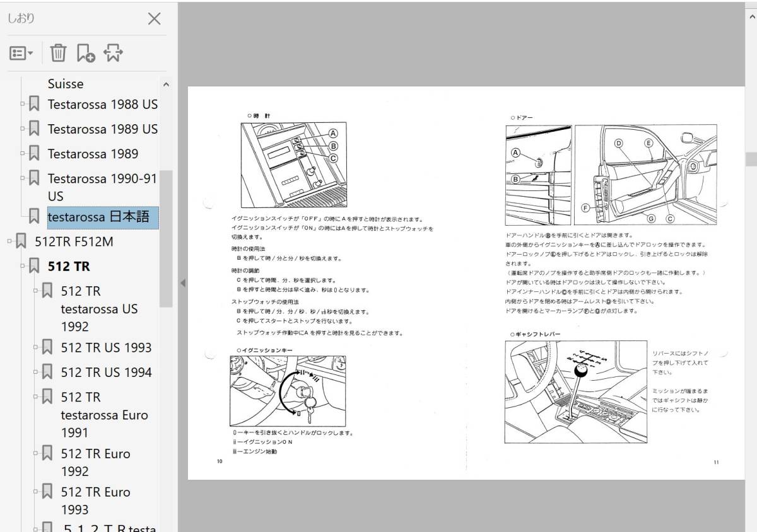Viewport: 757px width, 532px height.
Task: Click bookmark icon beside 512 TR Euro 1993
Action: pos(47,492)
